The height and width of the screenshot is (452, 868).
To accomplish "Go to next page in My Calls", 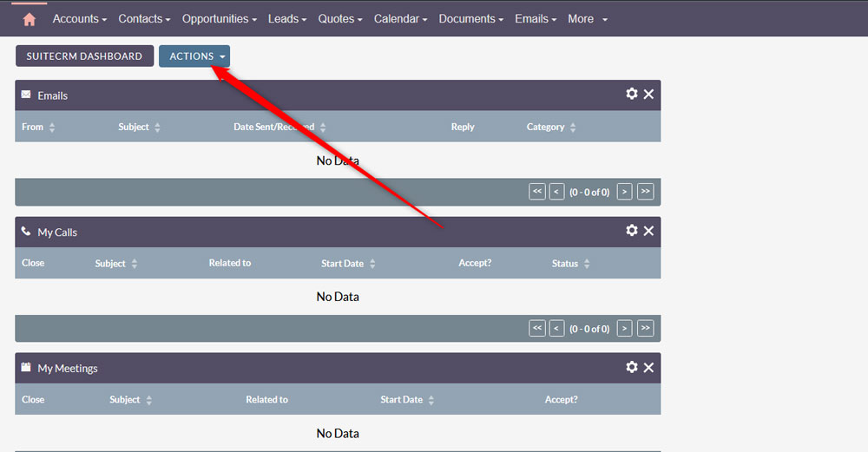I will [x=624, y=328].
